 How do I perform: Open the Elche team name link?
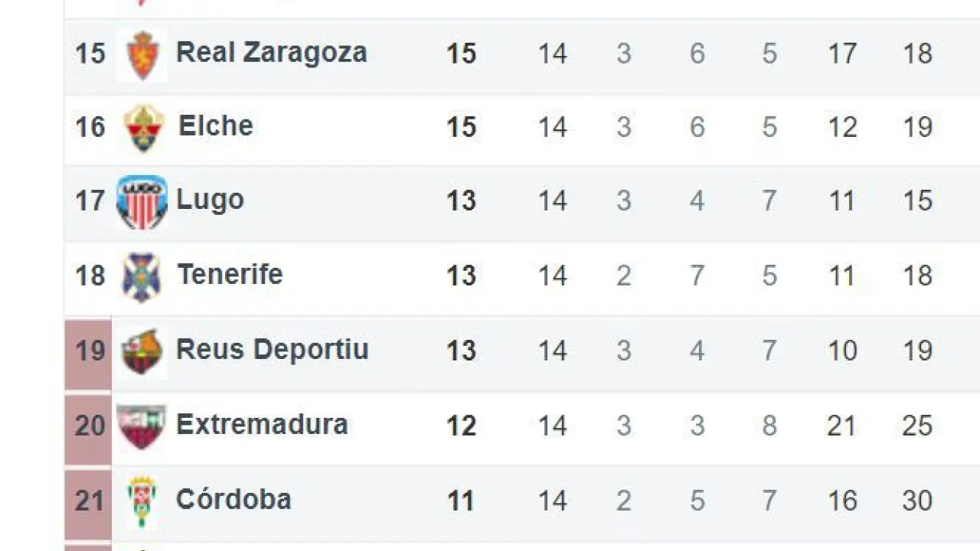[216, 126]
